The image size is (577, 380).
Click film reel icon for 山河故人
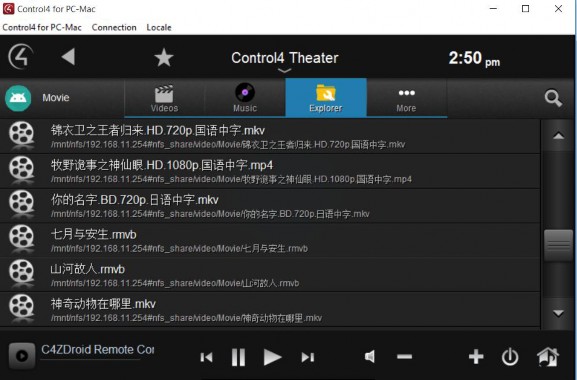[22, 271]
